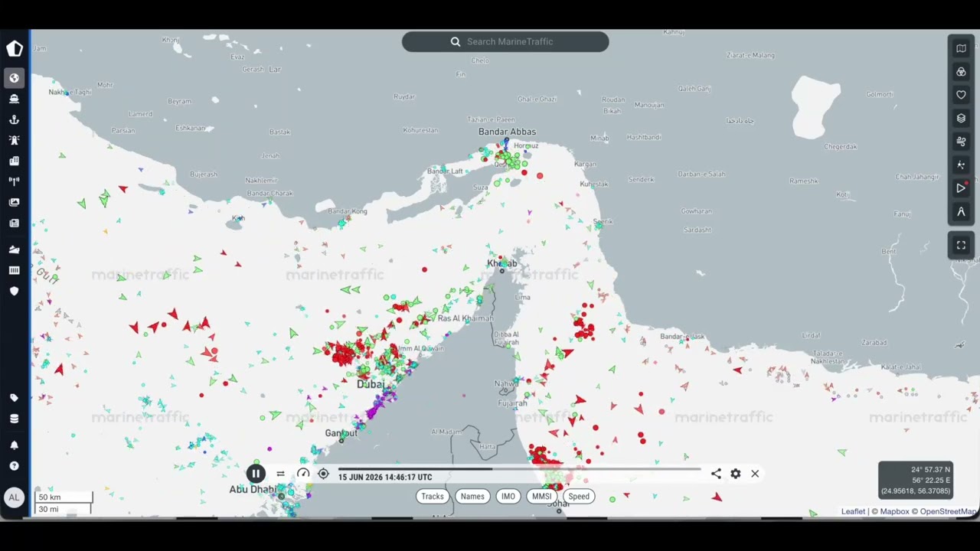Open the vessel filters overlapping circles icon
Screen dimensions: 980x551
(x=961, y=72)
